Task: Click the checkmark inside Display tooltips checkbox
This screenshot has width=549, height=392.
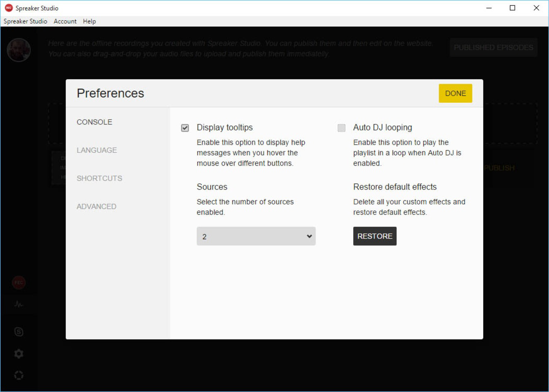Action: coord(185,128)
